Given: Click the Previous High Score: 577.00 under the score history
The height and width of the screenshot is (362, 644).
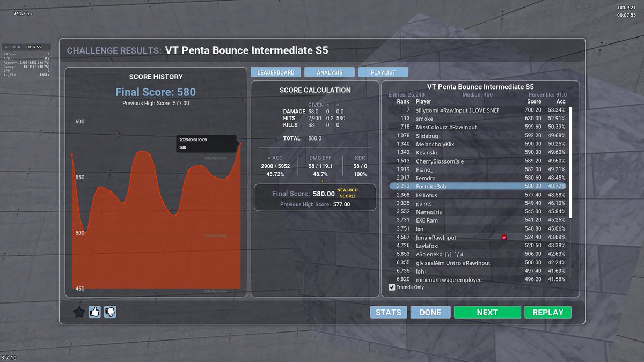Looking at the screenshot, I should (x=156, y=104).
